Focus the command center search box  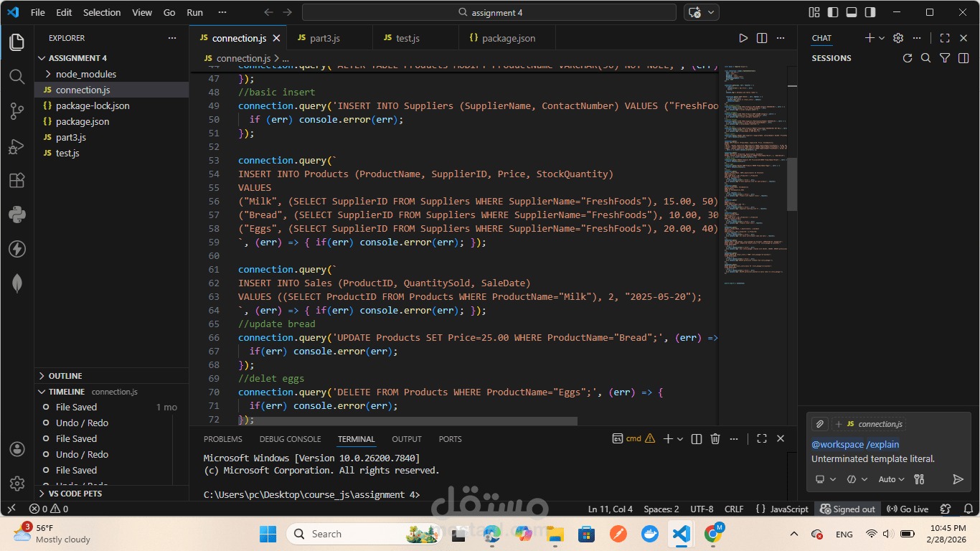click(x=489, y=12)
